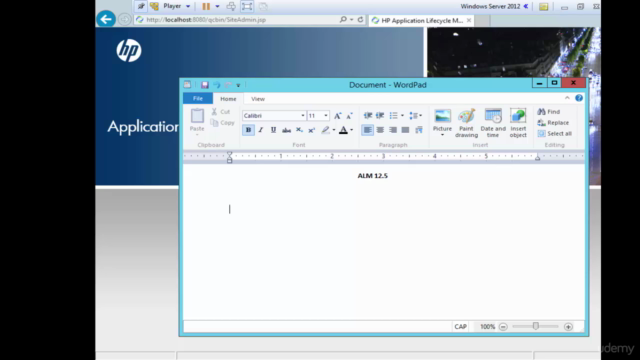Switch to the Home ribbon tab
Screen dimensions: 640x360
tap(228, 99)
